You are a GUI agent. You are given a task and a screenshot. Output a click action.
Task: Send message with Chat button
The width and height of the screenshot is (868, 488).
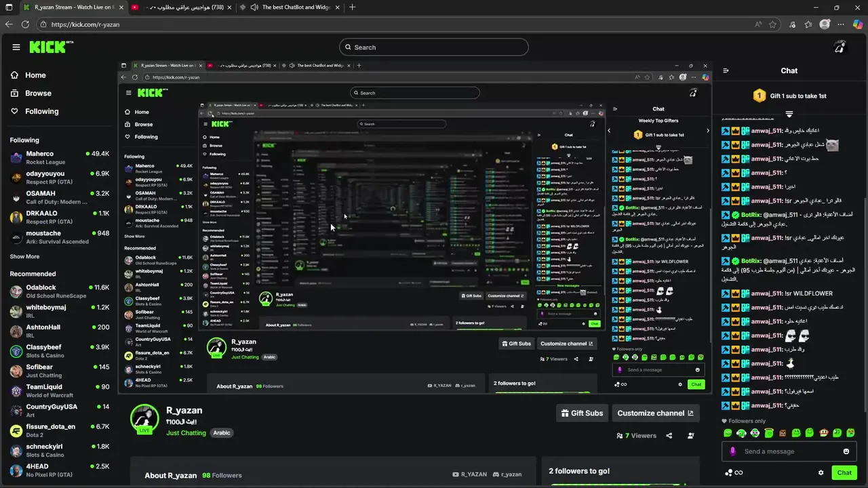point(844,472)
